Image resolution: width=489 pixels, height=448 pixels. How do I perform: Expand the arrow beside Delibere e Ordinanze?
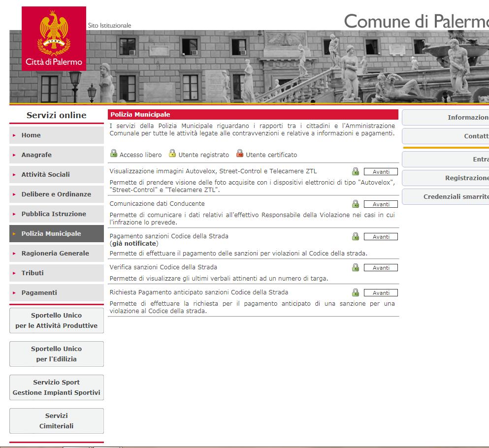(13, 194)
